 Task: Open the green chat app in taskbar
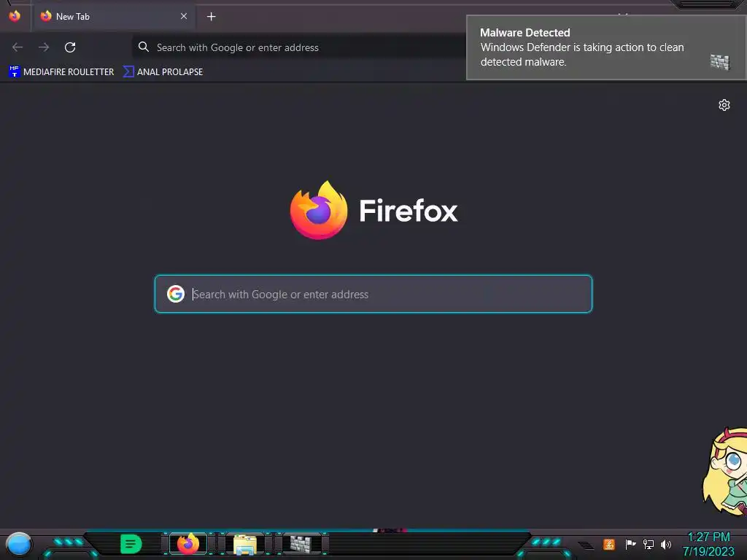click(x=131, y=544)
